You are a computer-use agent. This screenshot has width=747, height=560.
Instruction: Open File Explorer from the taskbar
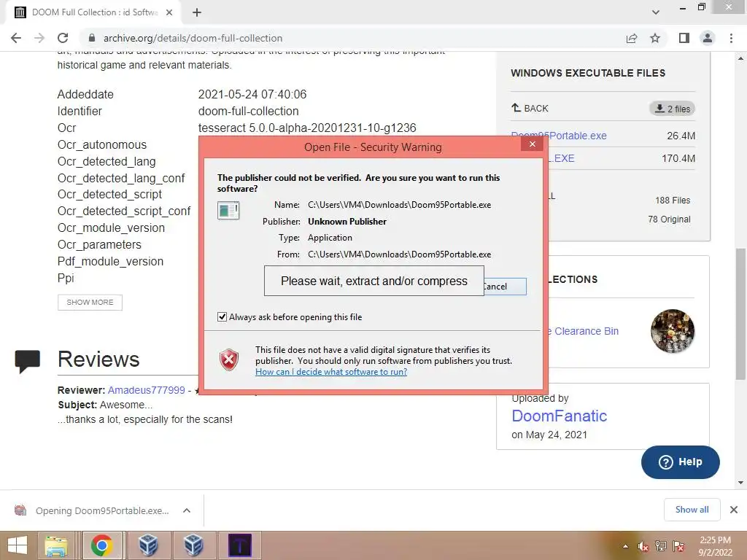pyautogui.click(x=56, y=545)
